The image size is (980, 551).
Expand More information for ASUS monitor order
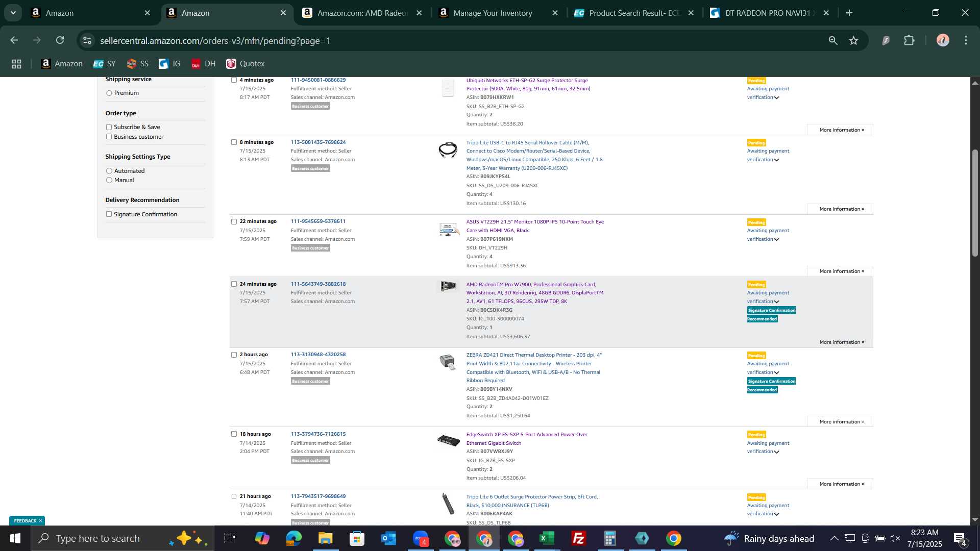point(840,271)
